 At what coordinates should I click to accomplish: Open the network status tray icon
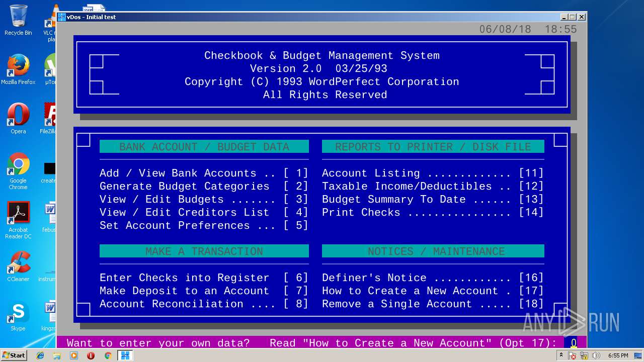tap(584, 355)
